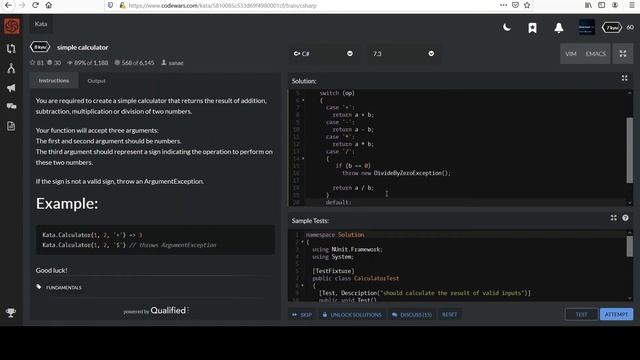Open the leaderboard trophy icon

click(x=11, y=313)
